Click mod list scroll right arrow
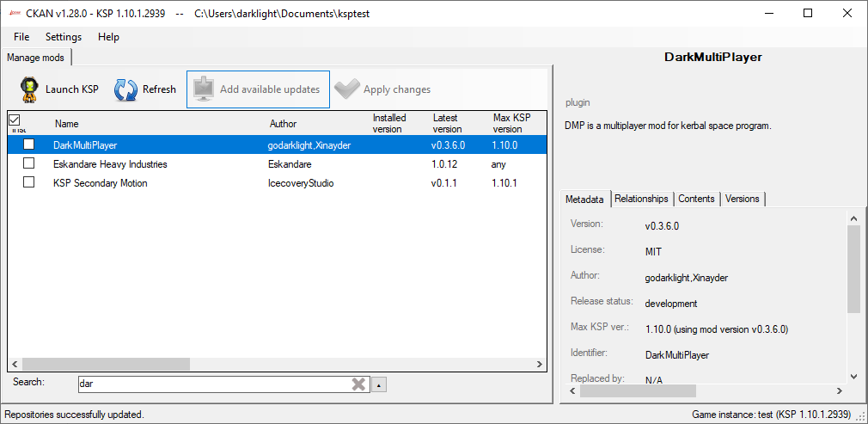Viewport: 868px width, 424px height. click(539, 364)
